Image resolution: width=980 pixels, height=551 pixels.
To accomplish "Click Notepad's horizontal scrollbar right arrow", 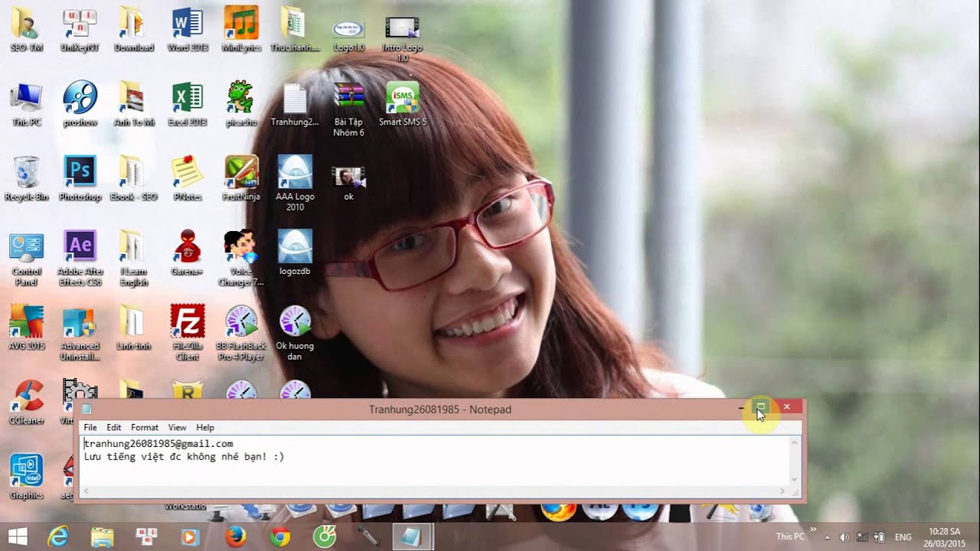I will tap(782, 491).
